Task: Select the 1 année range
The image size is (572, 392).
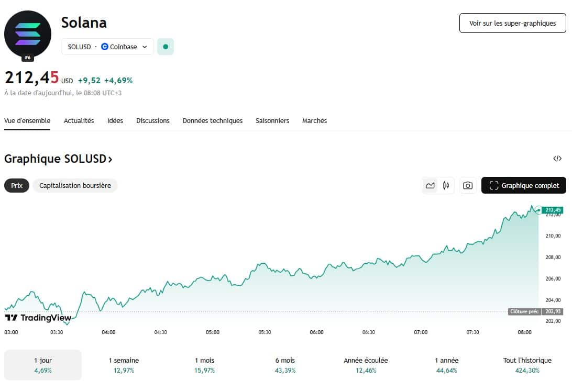Action: pos(446,365)
